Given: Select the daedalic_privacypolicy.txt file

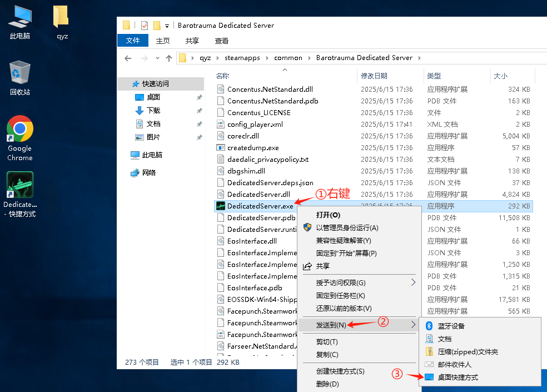Looking at the screenshot, I should coord(268,160).
